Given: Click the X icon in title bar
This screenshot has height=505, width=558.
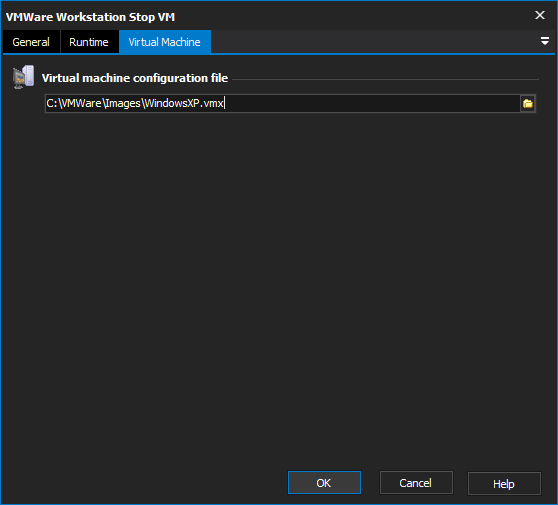Looking at the screenshot, I should pos(540,15).
